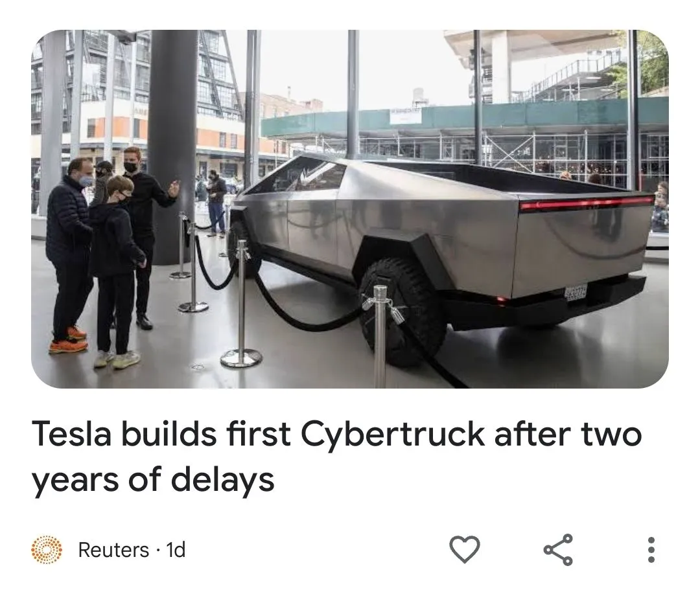Screen dimensions: 700x601
Task: Save the story using the heart outline
Action: click(x=464, y=549)
